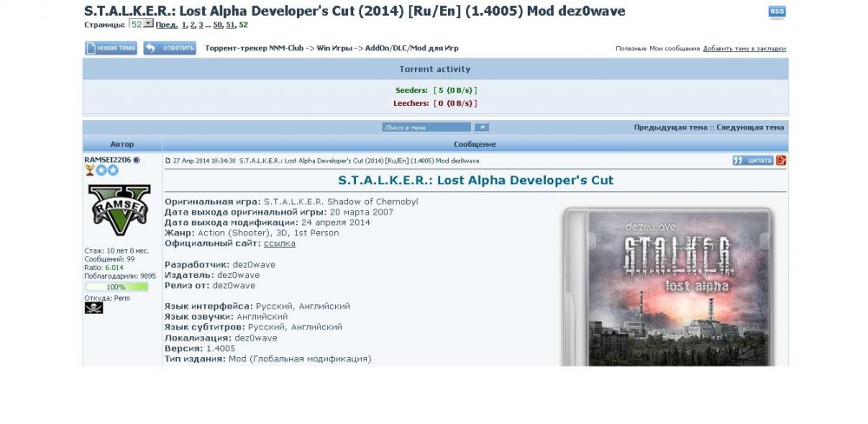Click the Seeders count line

(437, 90)
